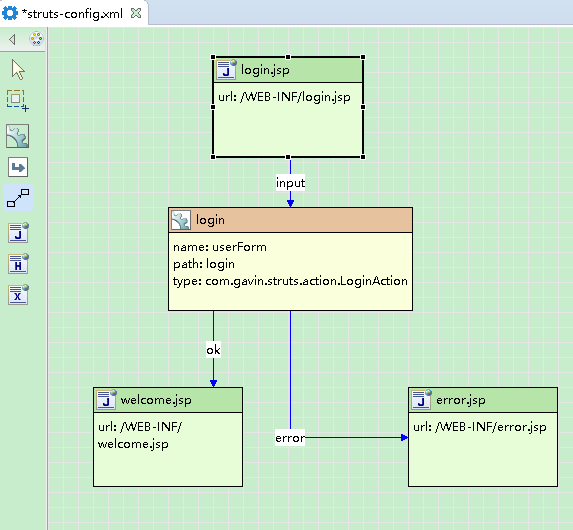Select the login action node title
Viewport: 573px width, 530px height.
(210, 220)
